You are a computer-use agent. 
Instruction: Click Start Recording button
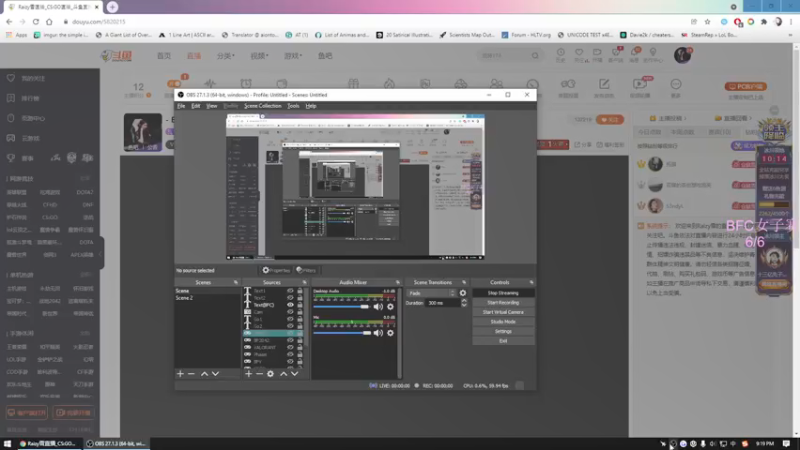click(x=503, y=303)
